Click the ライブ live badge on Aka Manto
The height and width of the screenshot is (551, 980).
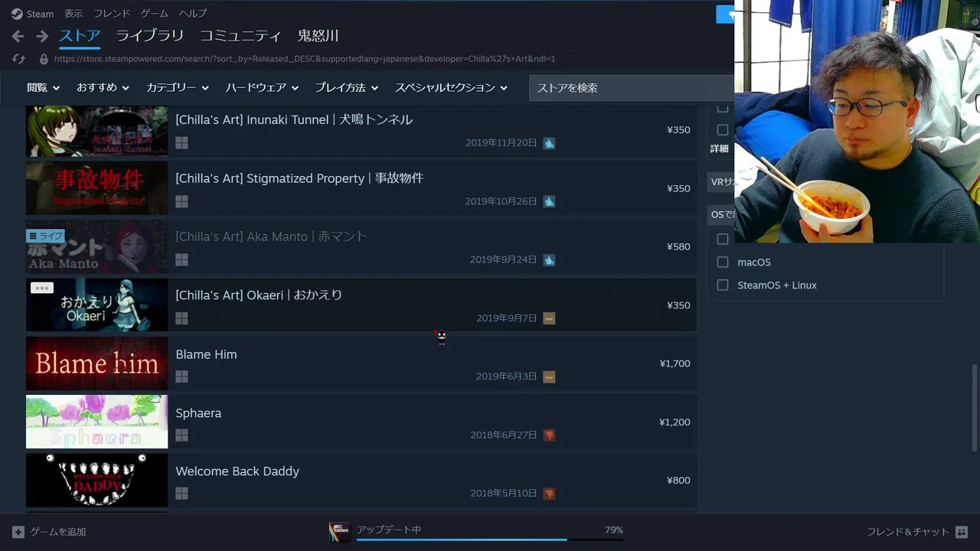pyautogui.click(x=45, y=236)
